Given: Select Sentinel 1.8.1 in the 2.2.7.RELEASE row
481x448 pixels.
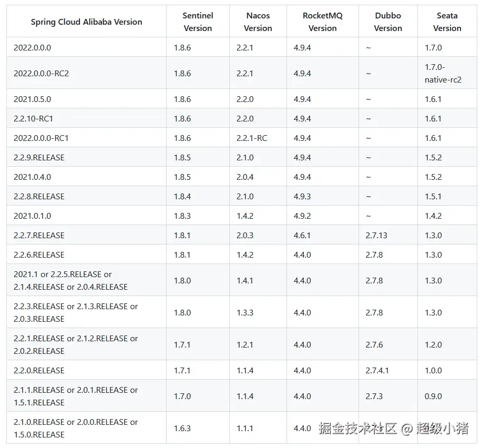Looking at the screenshot, I should (x=182, y=236).
